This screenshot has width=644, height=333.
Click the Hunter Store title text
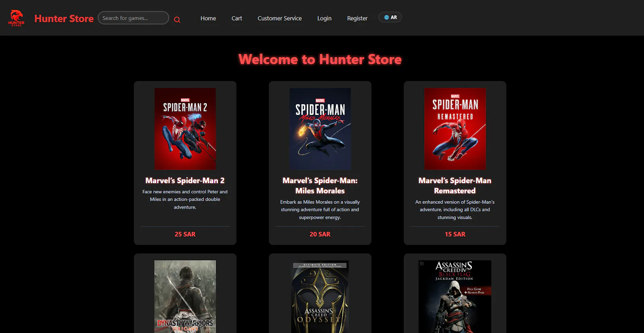[64, 18]
